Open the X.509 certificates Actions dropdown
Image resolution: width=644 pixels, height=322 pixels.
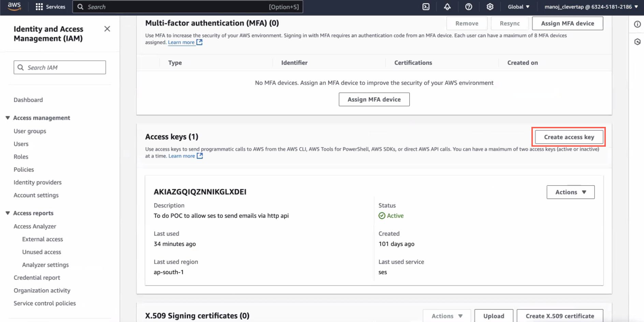click(447, 316)
